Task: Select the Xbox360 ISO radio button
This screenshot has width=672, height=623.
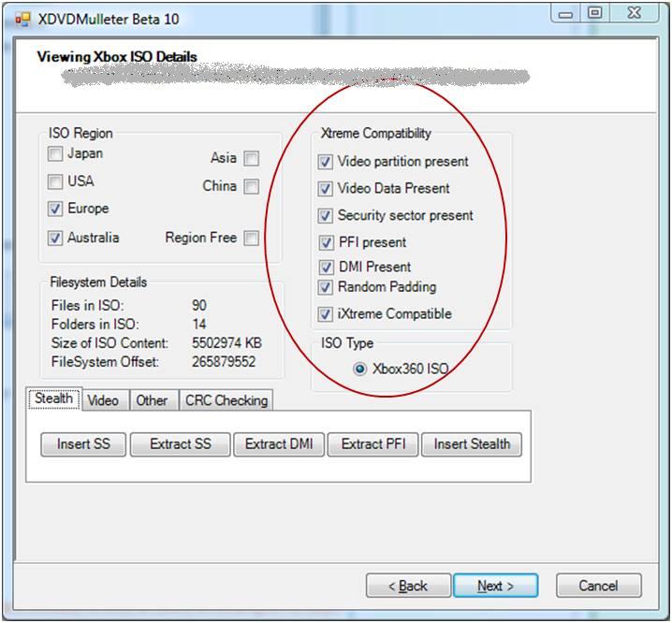Action: pos(360,369)
